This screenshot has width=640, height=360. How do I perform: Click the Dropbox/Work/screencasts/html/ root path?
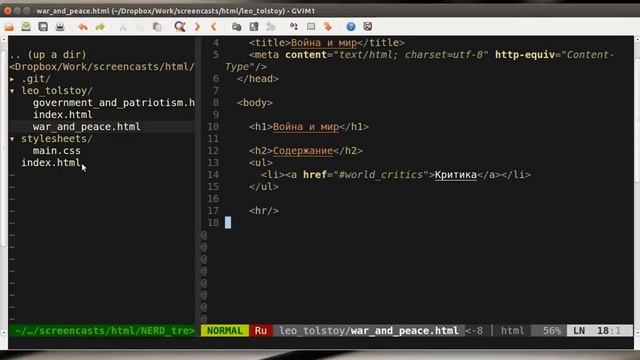tap(102, 67)
